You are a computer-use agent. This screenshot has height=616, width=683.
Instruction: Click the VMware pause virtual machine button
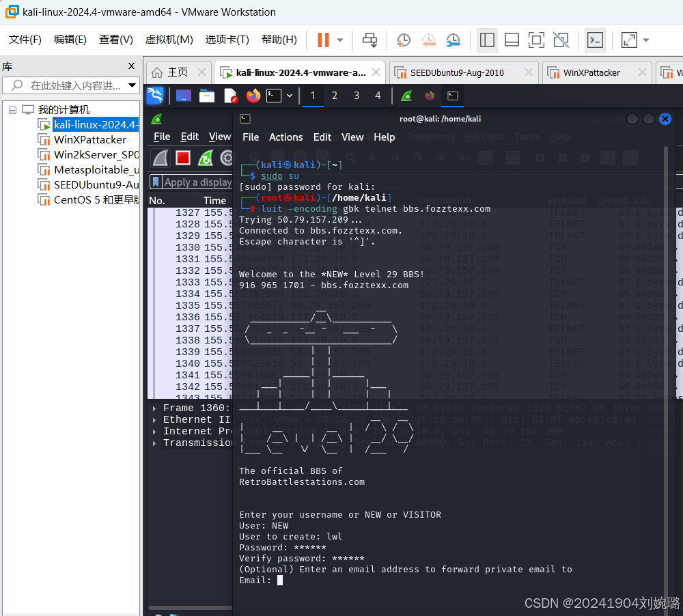pyautogui.click(x=323, y=40)
